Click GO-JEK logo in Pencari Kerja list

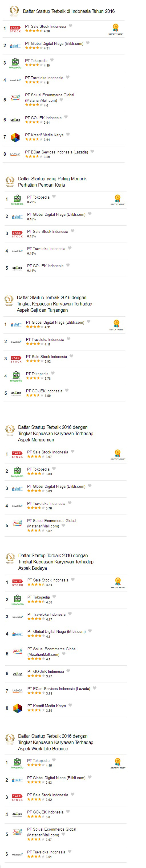tap(17, 268)
